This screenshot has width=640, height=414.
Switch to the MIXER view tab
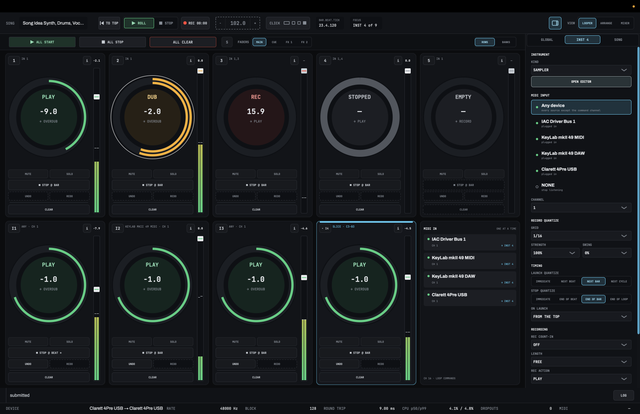[625, 23]
